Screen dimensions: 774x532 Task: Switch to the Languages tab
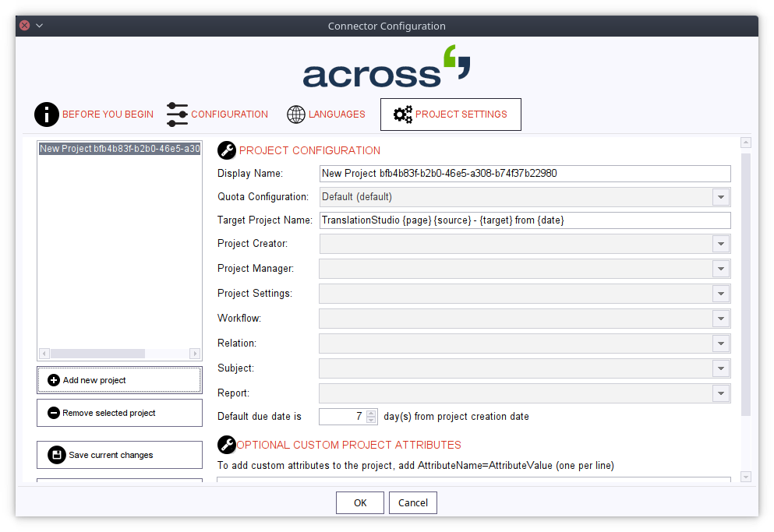(326, 115)
